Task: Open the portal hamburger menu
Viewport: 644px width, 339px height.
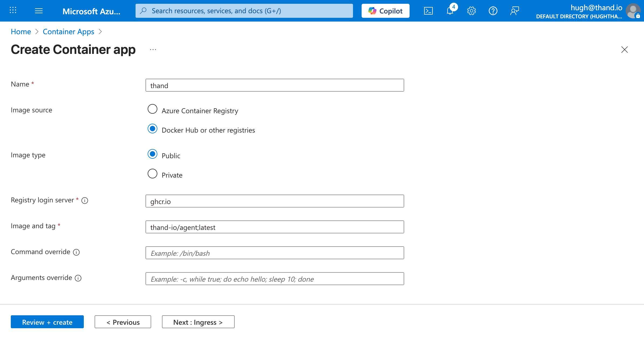Action: pyautogui.click(x=39, y=11)
